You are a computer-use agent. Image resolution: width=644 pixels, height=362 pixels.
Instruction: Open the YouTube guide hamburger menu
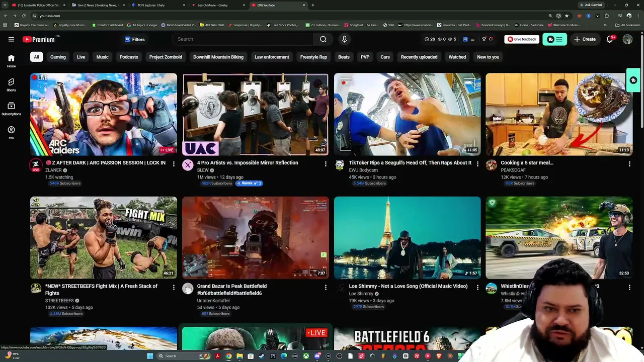tap(11, 39)
